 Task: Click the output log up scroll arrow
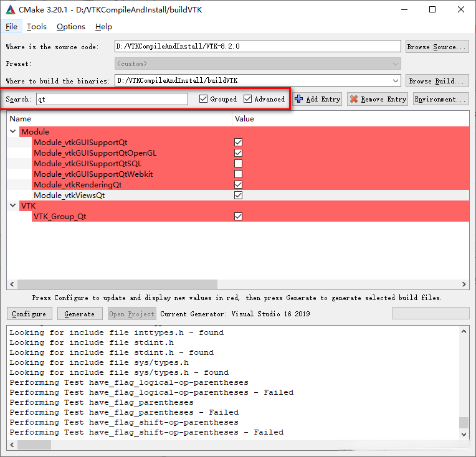[x=464, y=331]
